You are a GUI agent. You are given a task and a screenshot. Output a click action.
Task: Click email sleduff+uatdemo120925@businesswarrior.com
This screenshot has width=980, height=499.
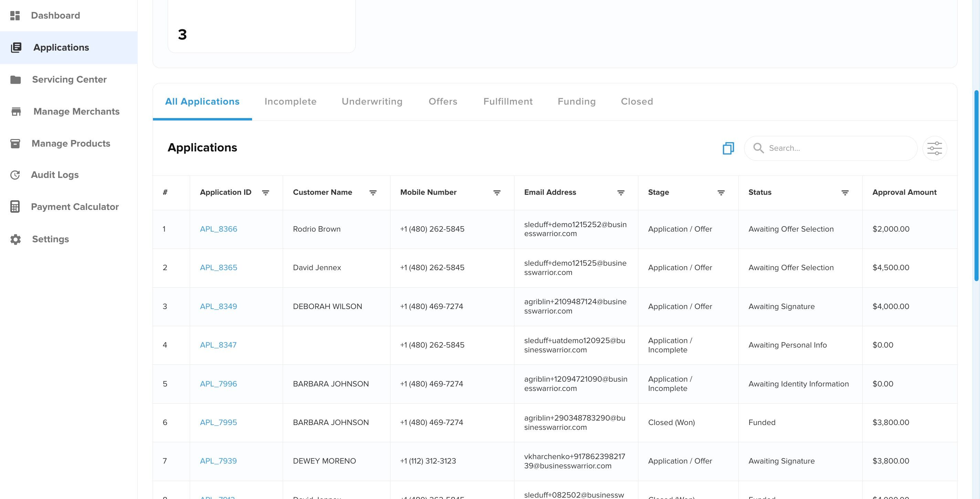tap(574, 345)
